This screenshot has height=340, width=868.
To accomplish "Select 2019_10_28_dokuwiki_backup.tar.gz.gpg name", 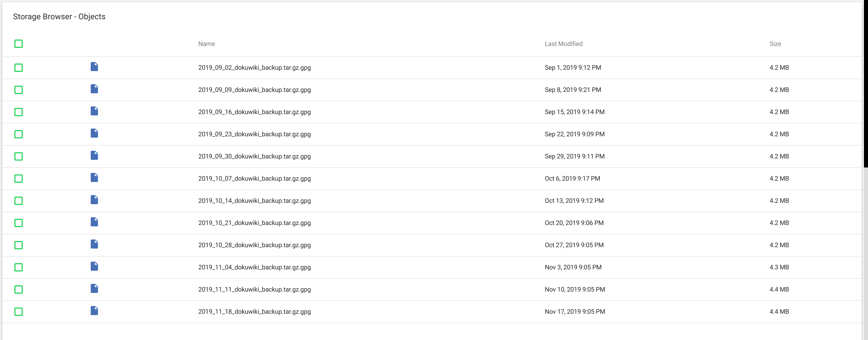I will (x=254, y=245).
